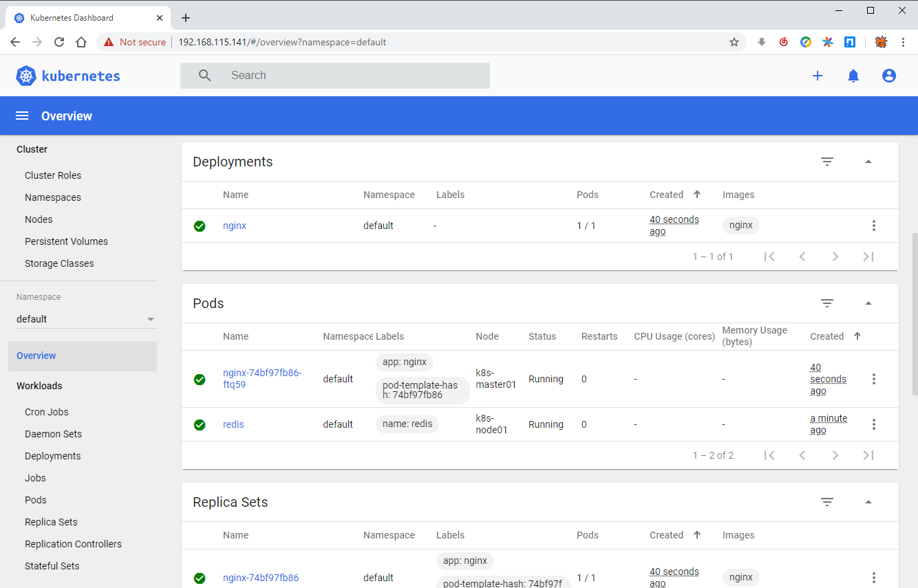Open Replica Sets in the sidebar
Viewport: 918px width, 588px height.
click(x=51, y=522)
